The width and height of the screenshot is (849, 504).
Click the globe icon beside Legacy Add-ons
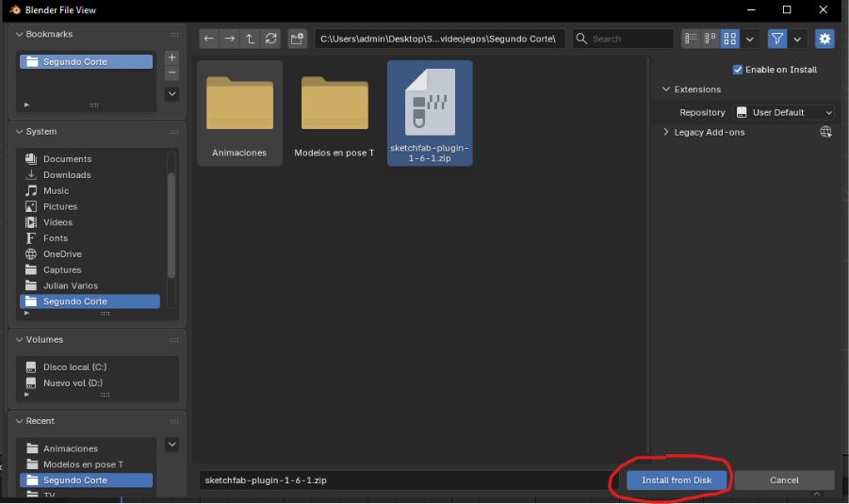825,132
